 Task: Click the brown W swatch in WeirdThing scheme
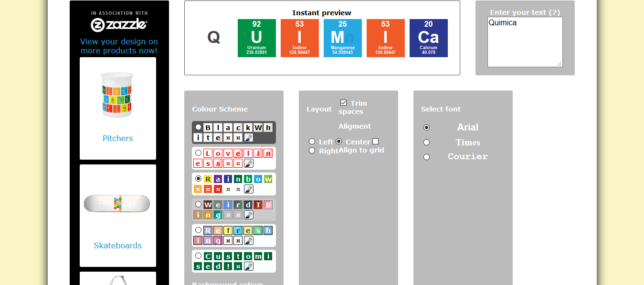tap(208, 205)
